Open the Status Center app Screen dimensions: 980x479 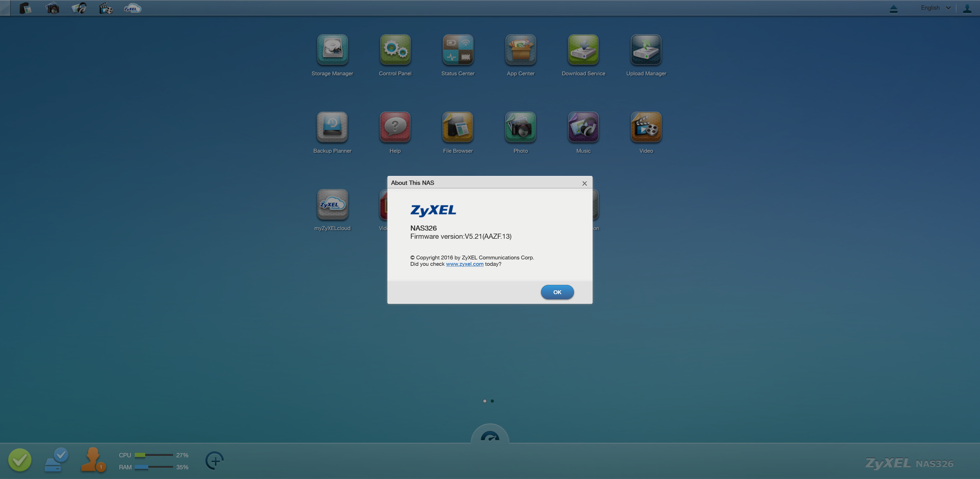click(x=458, y=50)
